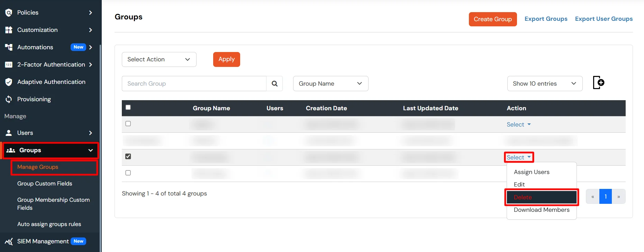Image resolution: width=644 pixels, height=252 pixels.
Task: Click the Export Groups link
Action: (546, 19)
